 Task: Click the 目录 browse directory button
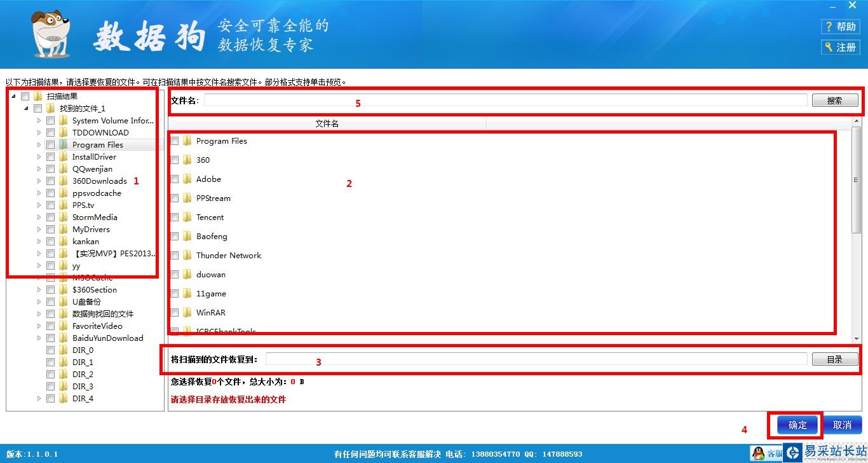835,359
